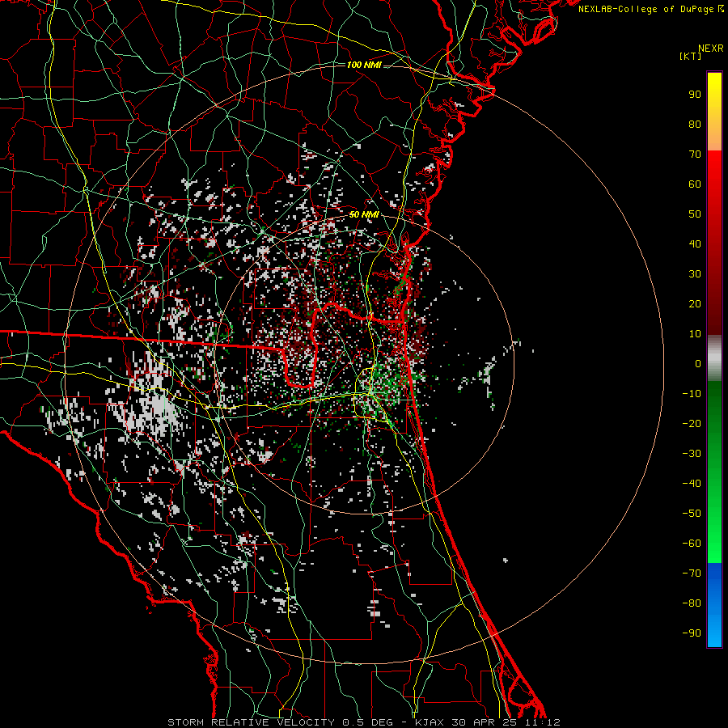Viewport: 728px width, 728px height.
Task: Pick the yellow top segment of the color bar
Action: coord(714,112)
